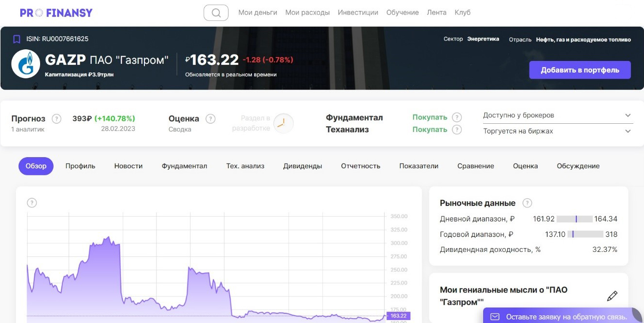Viewport: 644px width, 323px height.
Task: Switch to the Новости tab
Action: click(x=129, y=166)
